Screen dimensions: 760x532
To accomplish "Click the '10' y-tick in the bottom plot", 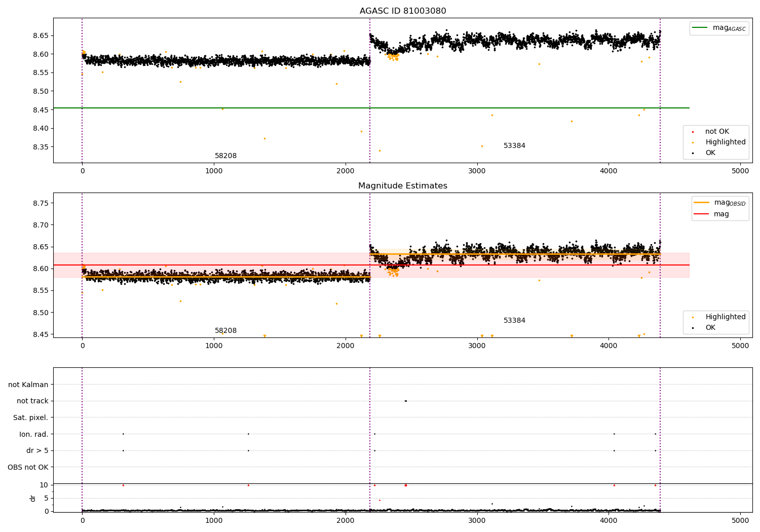I will tap(44, 485).
